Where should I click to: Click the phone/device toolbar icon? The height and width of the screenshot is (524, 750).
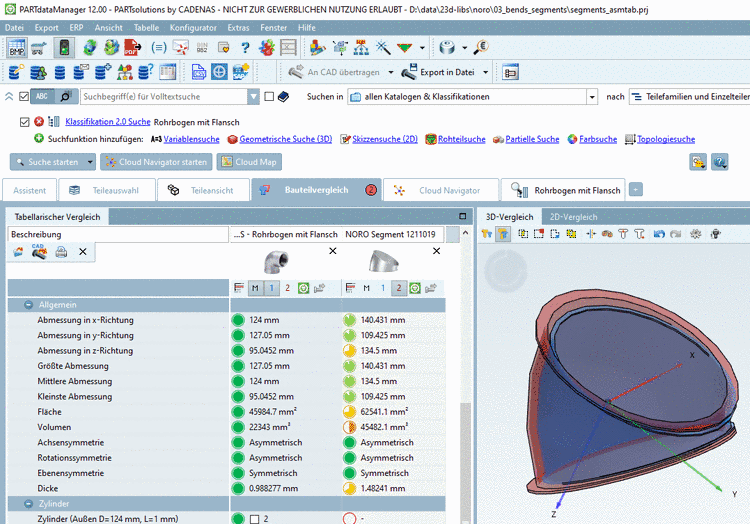(64, 48)
